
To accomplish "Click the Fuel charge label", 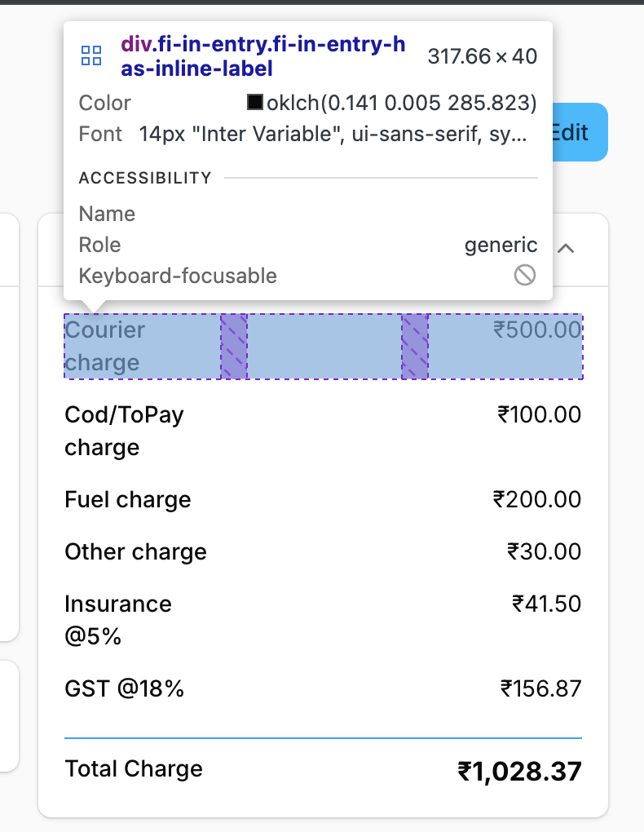I will pos(127,499).
